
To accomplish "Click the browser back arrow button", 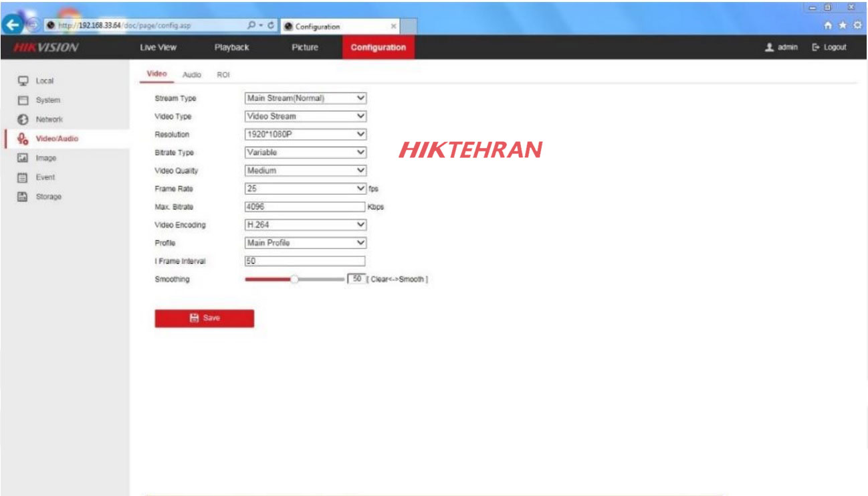I will click(11, 25).
